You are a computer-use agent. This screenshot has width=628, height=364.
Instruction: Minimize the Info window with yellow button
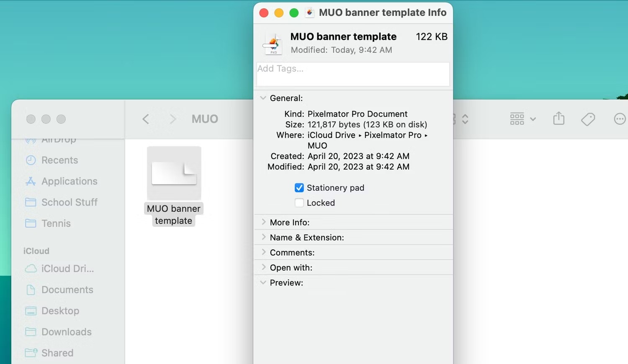pos(279,13)
